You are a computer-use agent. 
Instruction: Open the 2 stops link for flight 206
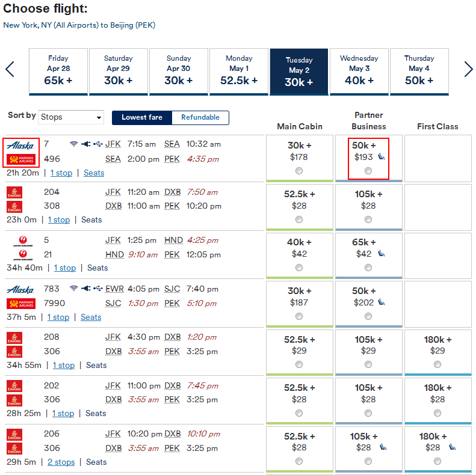click(61, 462)
